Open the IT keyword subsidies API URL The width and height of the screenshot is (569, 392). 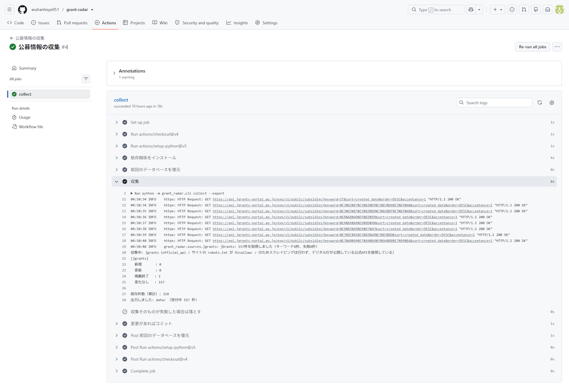(x=319, y=199)
